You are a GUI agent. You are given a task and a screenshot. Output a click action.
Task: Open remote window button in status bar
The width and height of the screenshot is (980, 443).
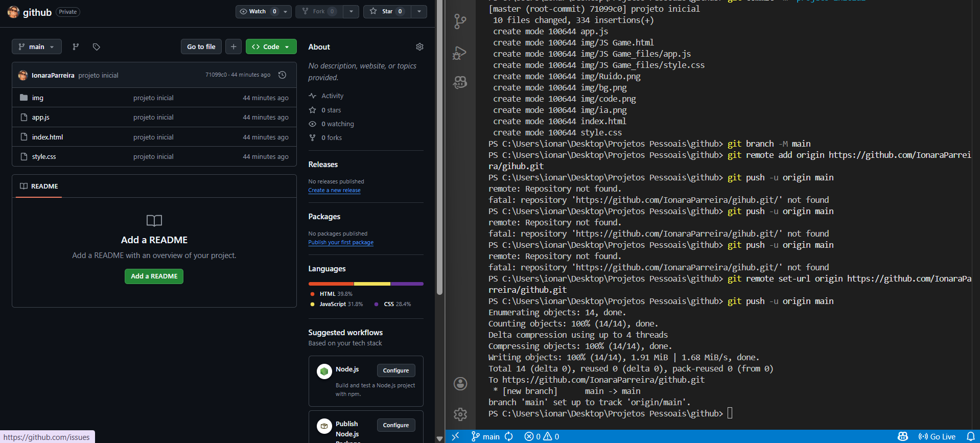pos(456,436)
